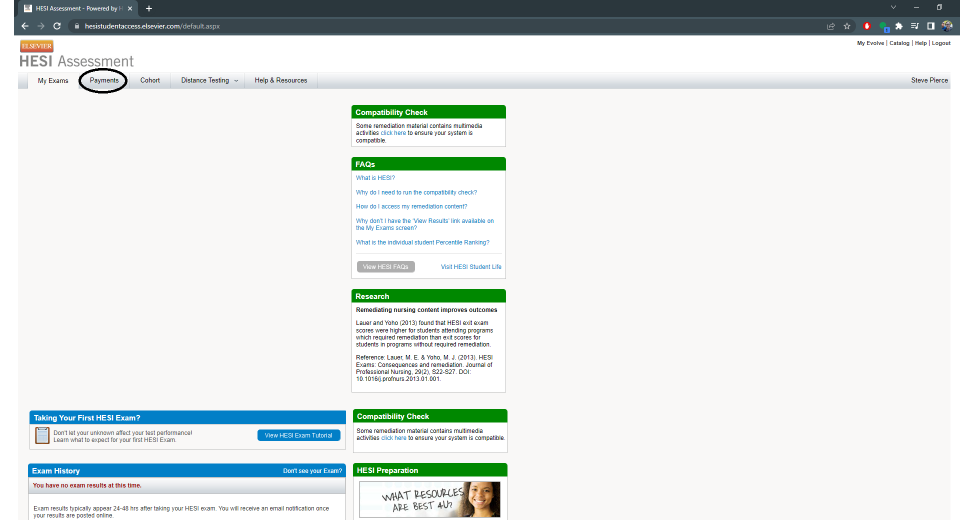
Task: Click the share page icon in address bar
Action: pyautogui.click(x=831, y=26)
